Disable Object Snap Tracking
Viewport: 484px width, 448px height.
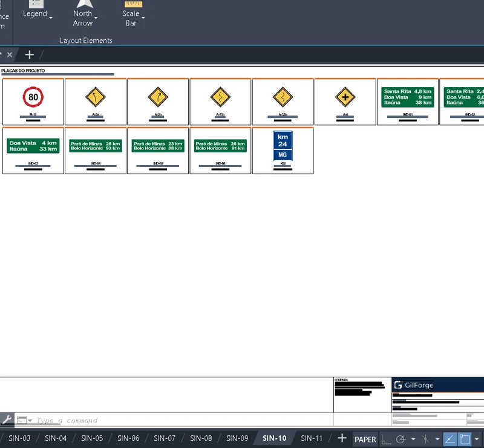(450, 439)
